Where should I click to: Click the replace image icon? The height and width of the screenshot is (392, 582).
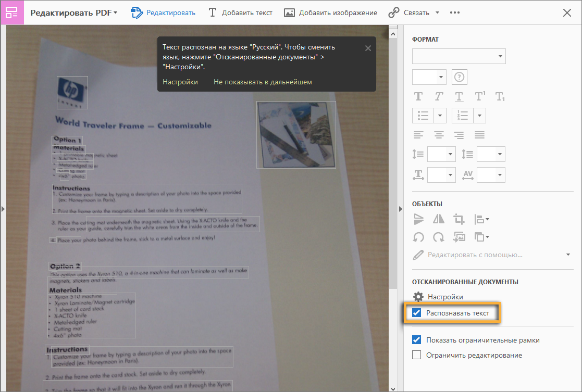point(459,237)
